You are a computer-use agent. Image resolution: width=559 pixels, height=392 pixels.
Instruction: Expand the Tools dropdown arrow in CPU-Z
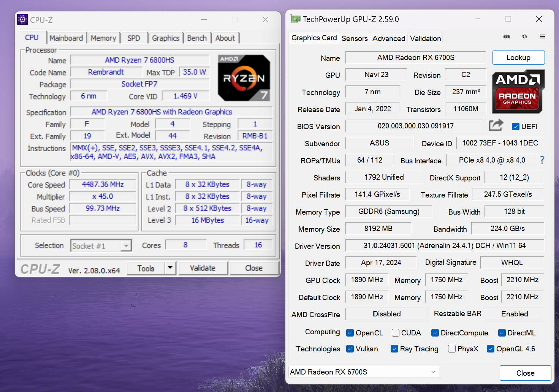click(x=170, y=268)
